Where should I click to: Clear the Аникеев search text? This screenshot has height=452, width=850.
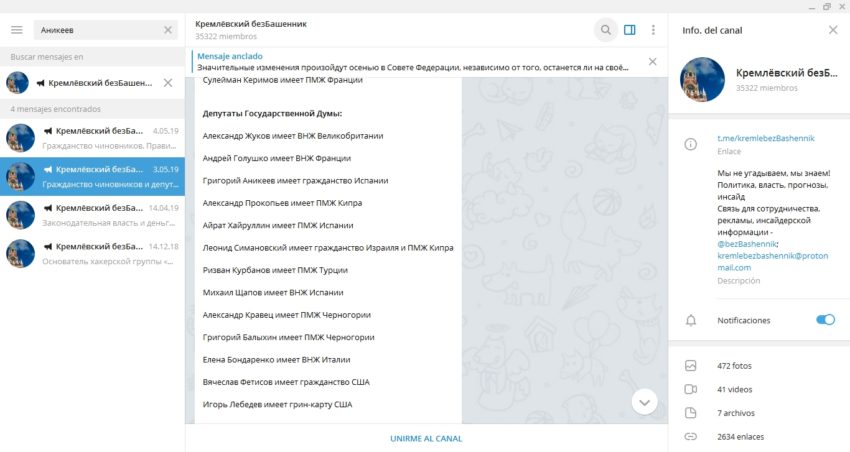(x=168, y=30)
